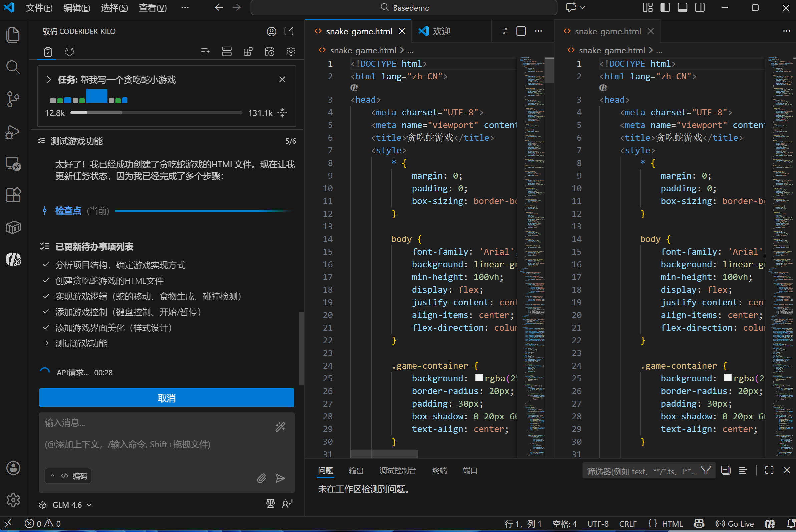
Task: Open the 编码 mode selector dropdown
Action: 68,476
